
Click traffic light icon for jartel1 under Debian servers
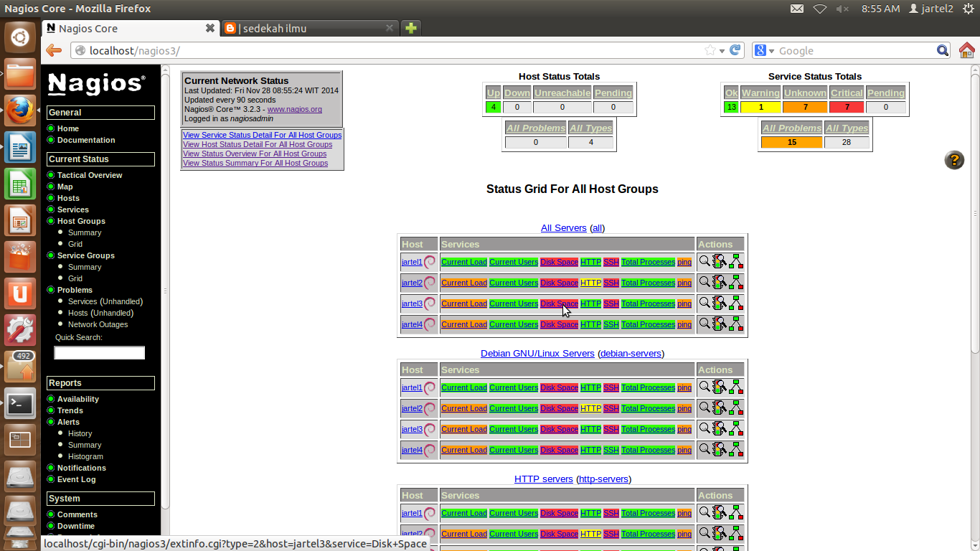click(717, 387)
